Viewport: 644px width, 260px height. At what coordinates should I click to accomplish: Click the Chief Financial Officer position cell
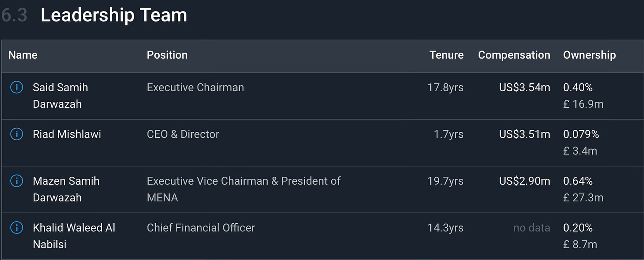(x=201, y=228)
